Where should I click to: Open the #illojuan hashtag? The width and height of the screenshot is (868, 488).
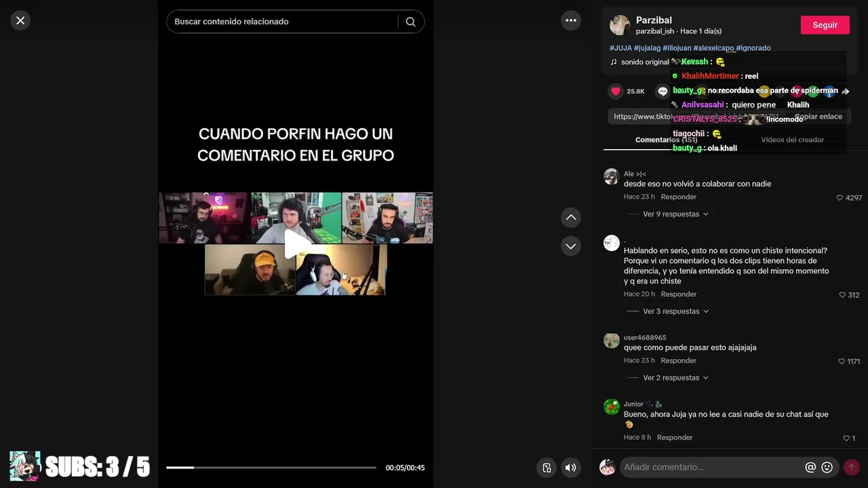point(677,48)
